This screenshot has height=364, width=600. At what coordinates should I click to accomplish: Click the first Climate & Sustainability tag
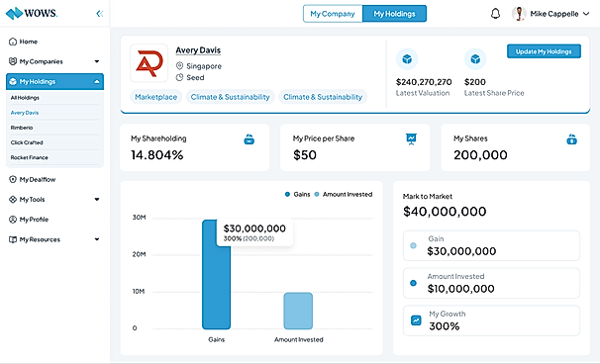(231, 97)
